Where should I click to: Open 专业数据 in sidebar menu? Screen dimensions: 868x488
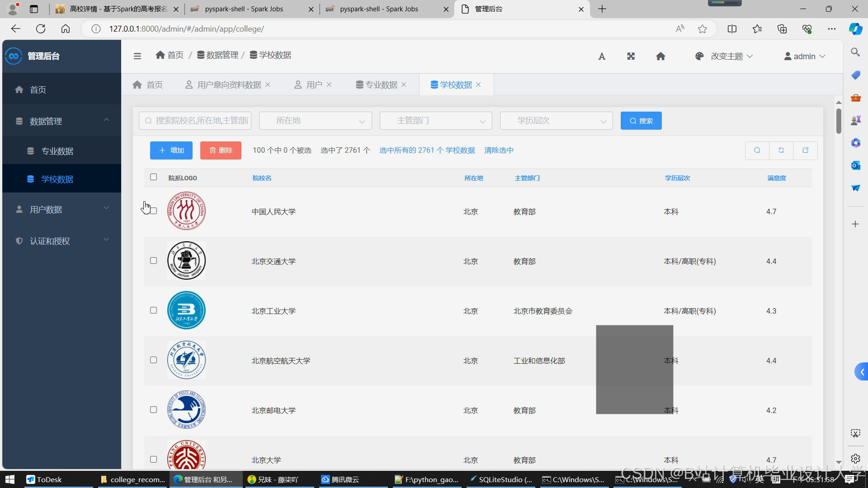point(57,151)
